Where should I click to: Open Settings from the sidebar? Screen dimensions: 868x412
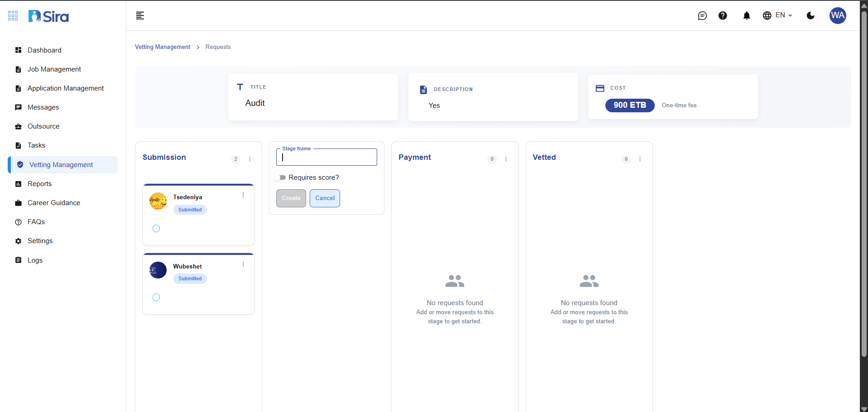click(x=40, y=241)
